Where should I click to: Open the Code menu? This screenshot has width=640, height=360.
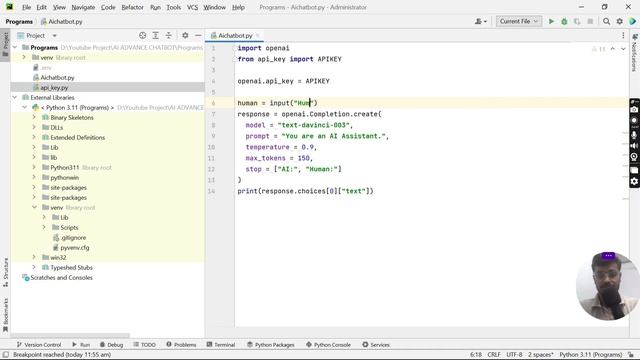coord(108,7)
